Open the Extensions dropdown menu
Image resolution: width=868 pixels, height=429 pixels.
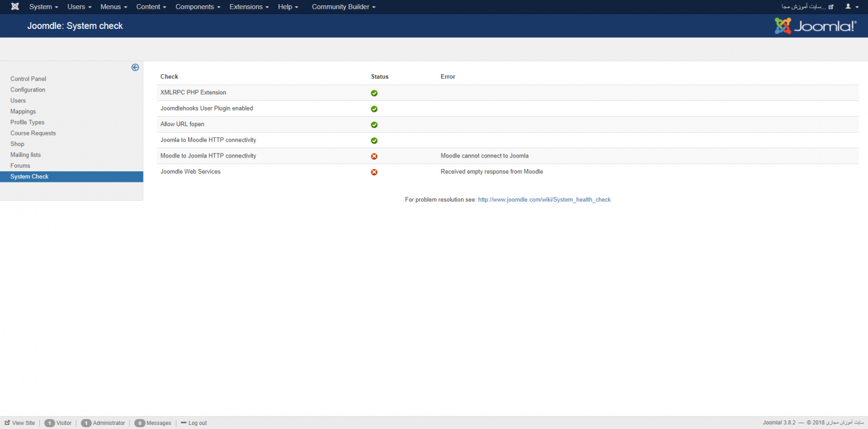[x=249, y=7]
